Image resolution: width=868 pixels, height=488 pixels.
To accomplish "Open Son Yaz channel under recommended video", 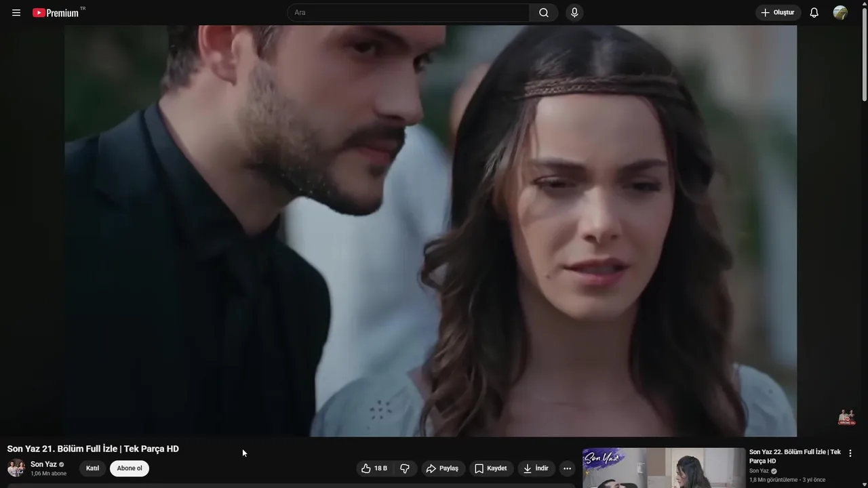I will (759, 471).
